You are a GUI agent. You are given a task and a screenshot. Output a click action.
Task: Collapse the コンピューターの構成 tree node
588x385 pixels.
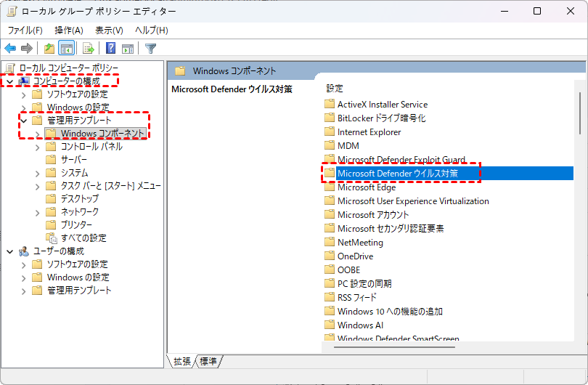tap(10, 81)
